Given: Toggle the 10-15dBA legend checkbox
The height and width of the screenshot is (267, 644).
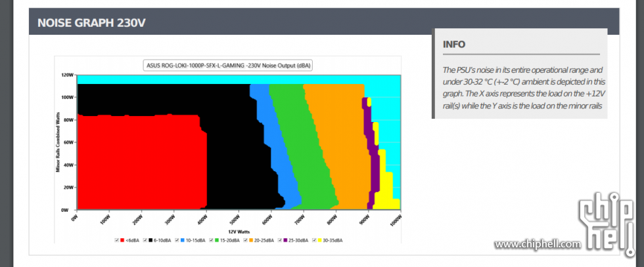Looking at the screenshot, I should click(x=177, y=240).
